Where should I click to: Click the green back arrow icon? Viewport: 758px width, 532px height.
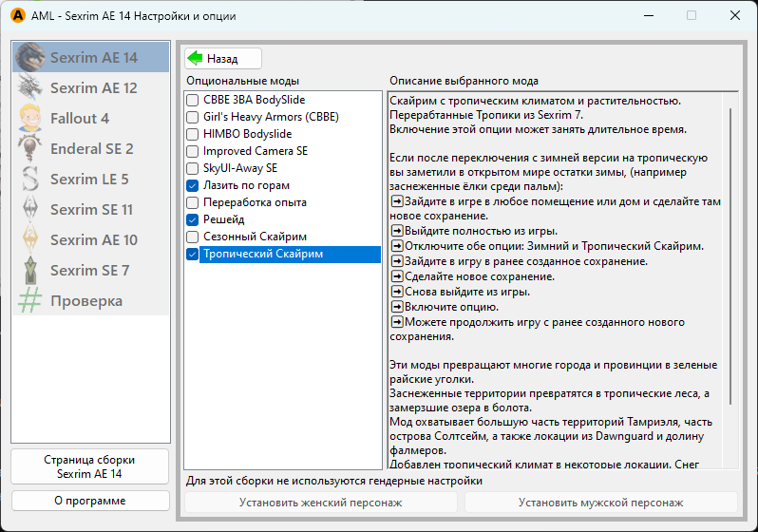click(196, 58)
